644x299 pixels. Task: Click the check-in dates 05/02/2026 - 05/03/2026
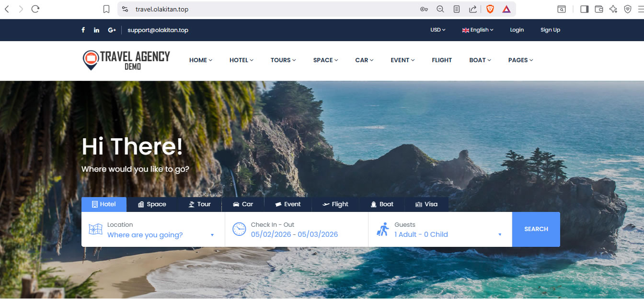tap(294, 234)
